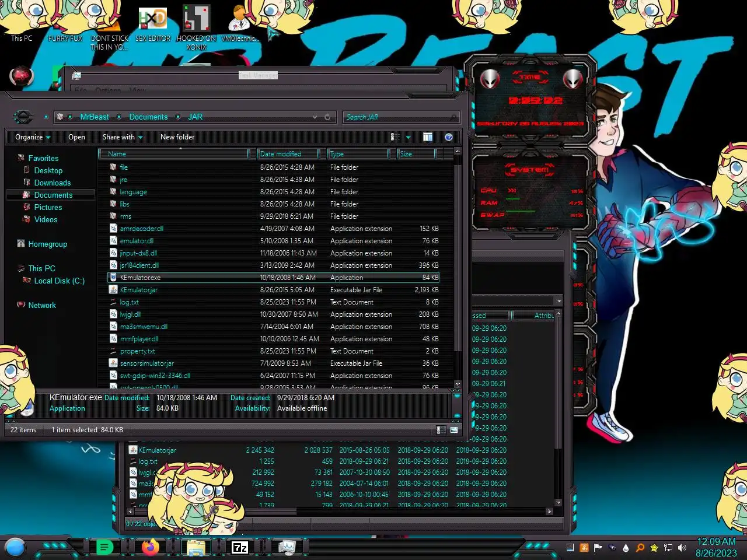Click the 7-Zip taskbar button
The height and width of the screenshot is (560, 747).
click(x=240, y=548)
